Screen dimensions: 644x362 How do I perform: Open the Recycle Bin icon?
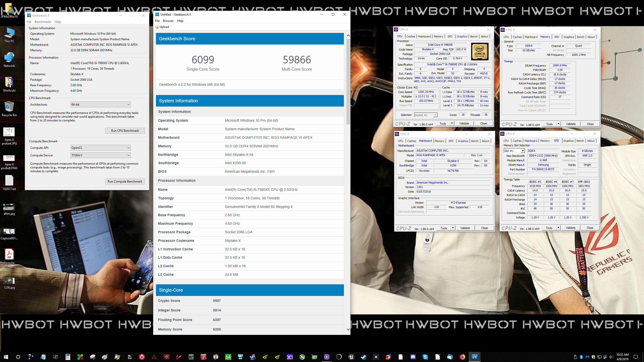coord(9,109)
